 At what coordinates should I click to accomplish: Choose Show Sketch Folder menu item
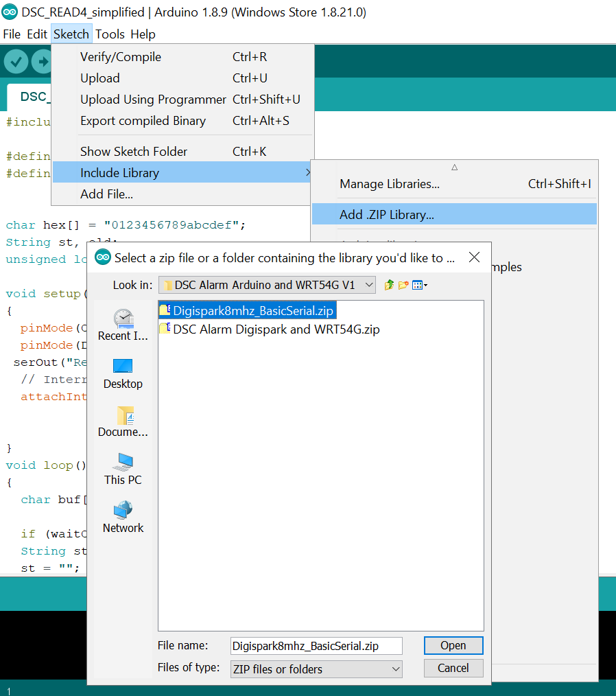182,152
